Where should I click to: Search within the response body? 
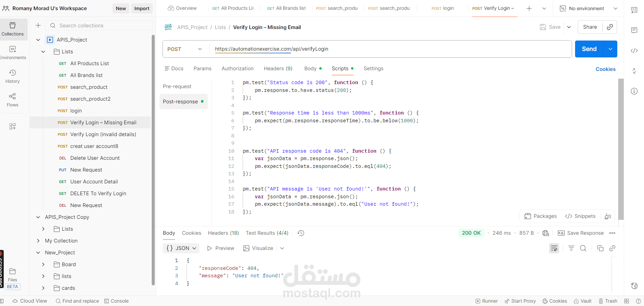(x=583, y=248)
